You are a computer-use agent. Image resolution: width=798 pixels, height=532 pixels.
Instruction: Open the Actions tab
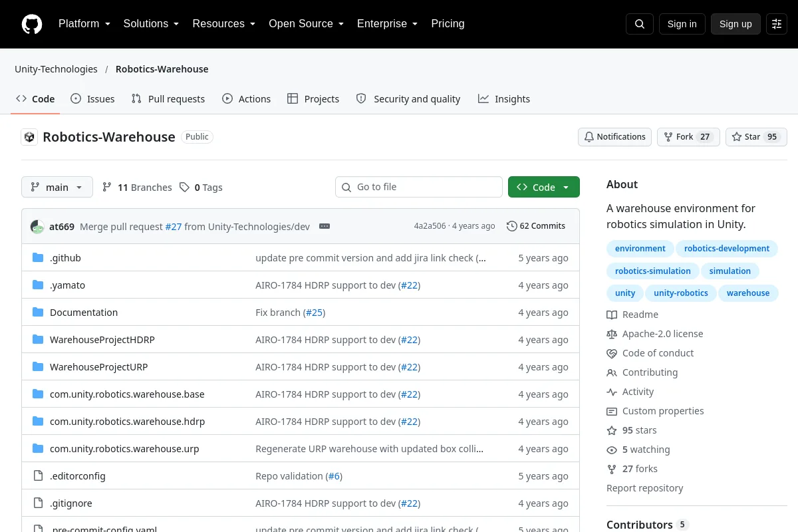(247, 99)
